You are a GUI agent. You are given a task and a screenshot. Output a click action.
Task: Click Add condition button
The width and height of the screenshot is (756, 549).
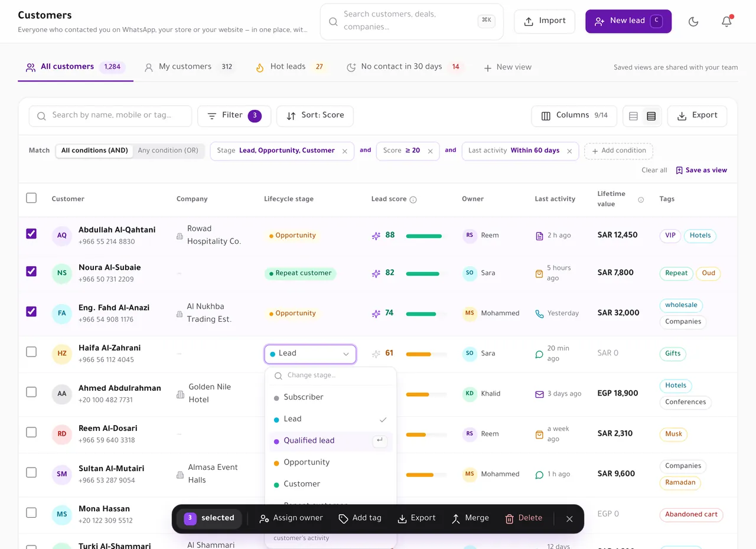(618, 151)
